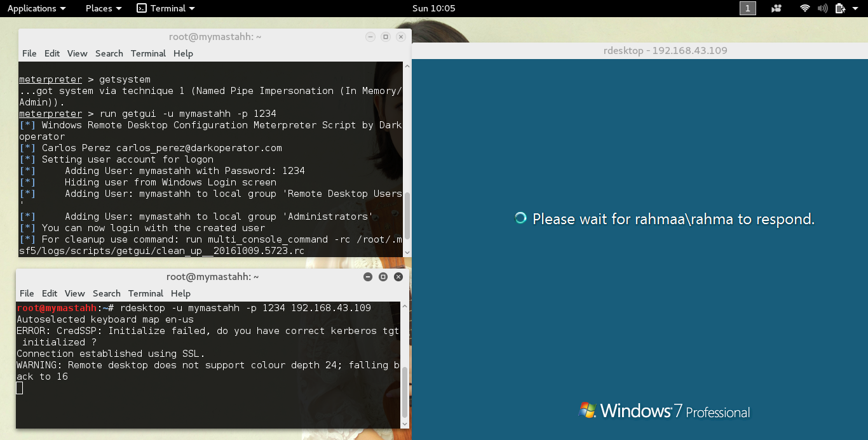This screenshot has height=440, width=868.
Task: Minimize the lower terminal window
Action: (x=368, y=277)
